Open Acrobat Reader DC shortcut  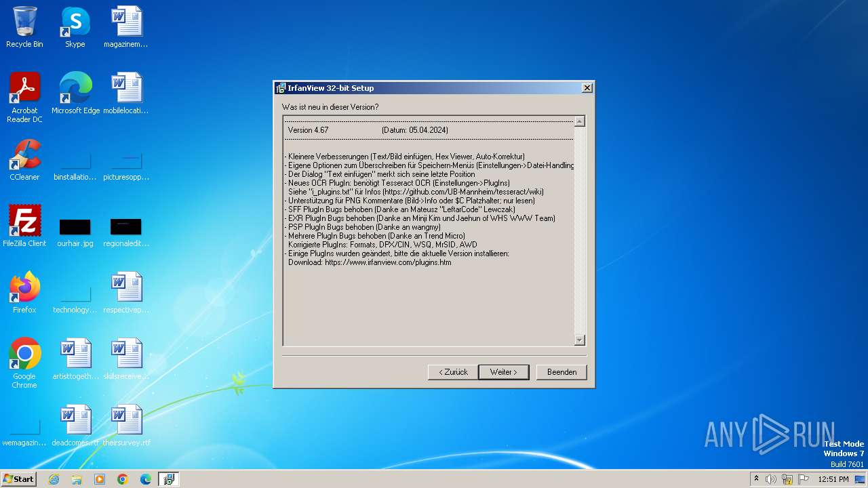click(x=24, y=97)
